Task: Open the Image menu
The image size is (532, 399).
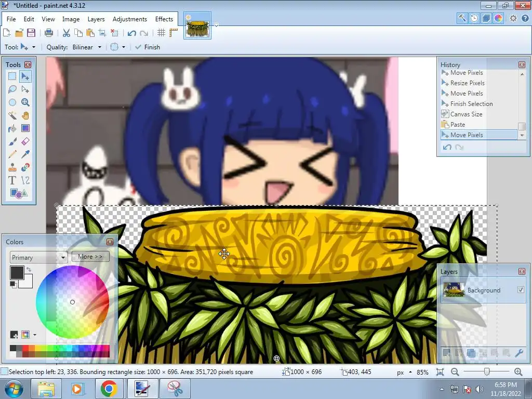Action: [71, 19]
